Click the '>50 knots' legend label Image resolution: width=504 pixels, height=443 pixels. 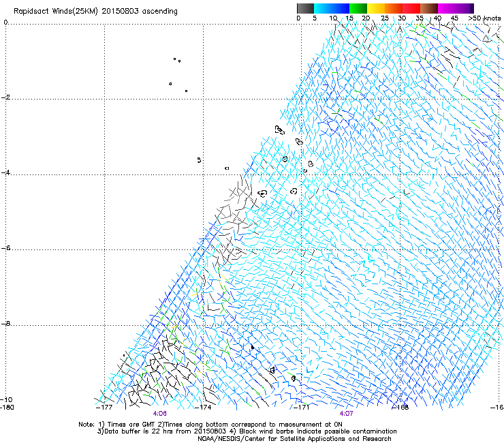[484, 18]
